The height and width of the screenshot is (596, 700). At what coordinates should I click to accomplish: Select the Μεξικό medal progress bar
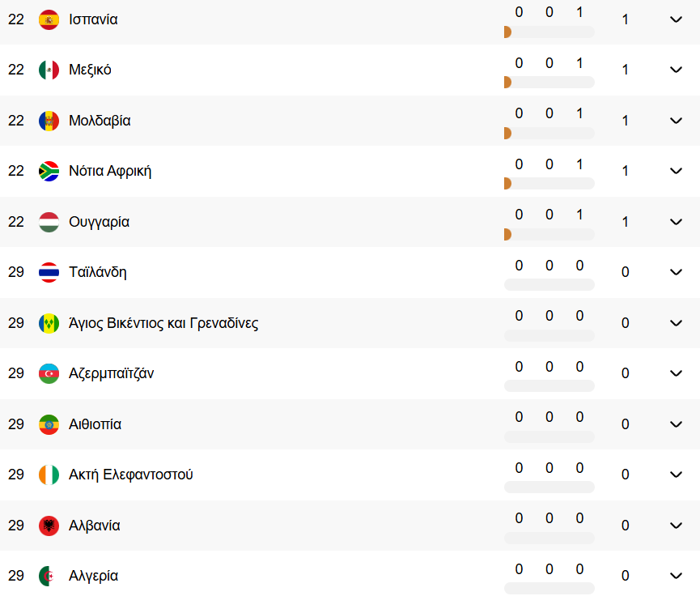[x=549, y=83]
